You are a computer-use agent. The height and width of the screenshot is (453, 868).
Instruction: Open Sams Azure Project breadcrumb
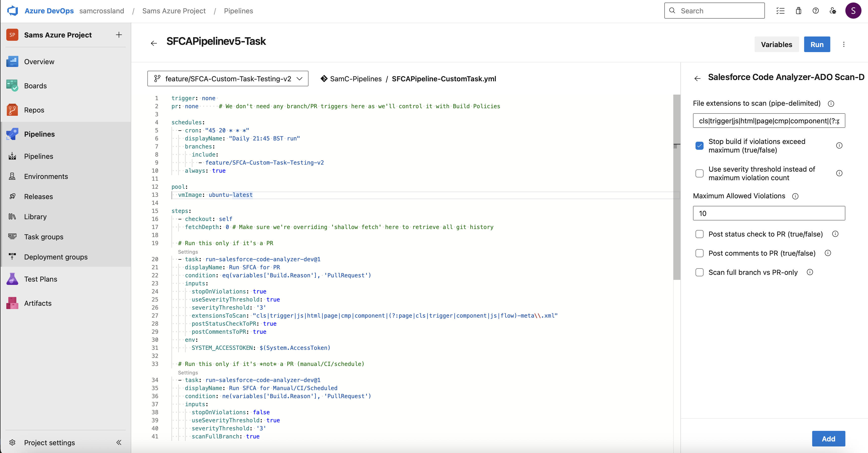coord(174,11)
